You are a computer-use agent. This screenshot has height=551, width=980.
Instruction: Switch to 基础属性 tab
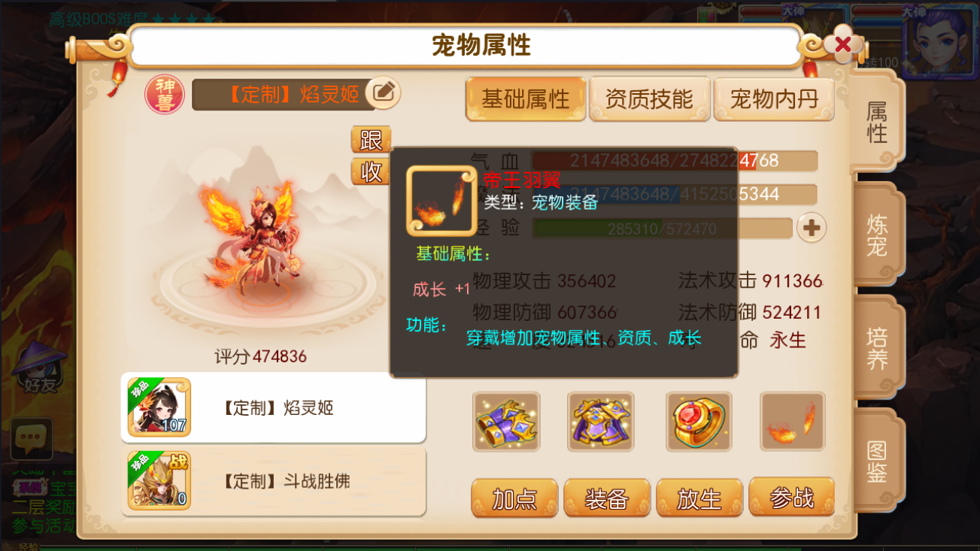click(x=526, y=98)
